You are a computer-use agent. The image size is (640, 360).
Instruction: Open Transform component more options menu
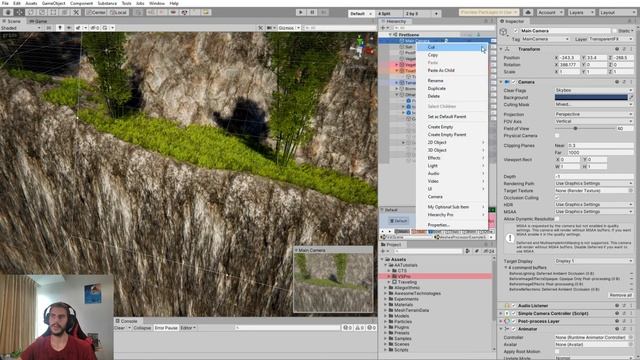pos(631,49)
